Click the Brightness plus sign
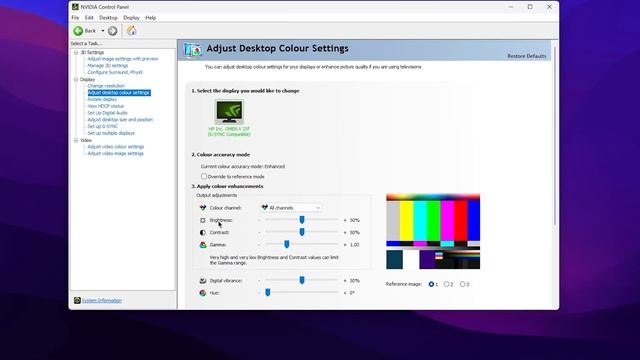The width and height of the screenshot is (640, 360). point(345,220)
